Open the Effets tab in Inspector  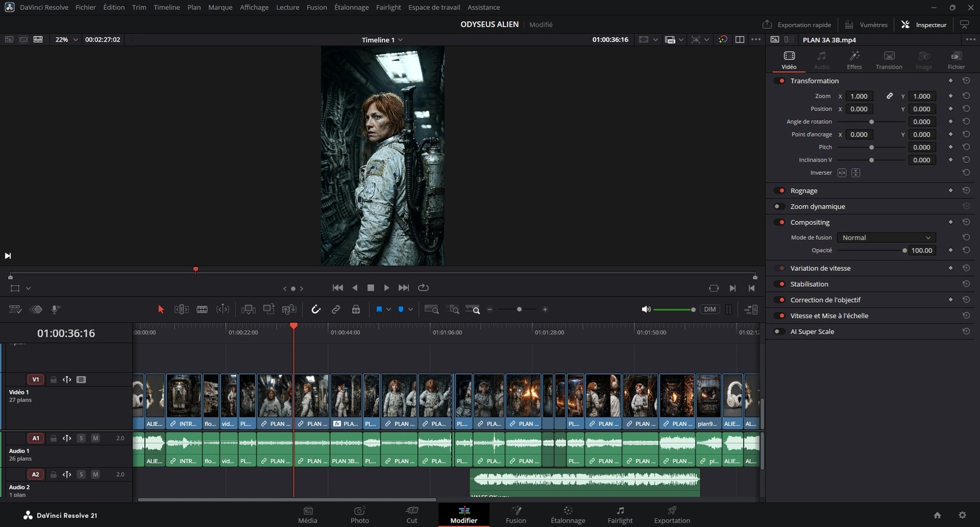click(854, 60)
